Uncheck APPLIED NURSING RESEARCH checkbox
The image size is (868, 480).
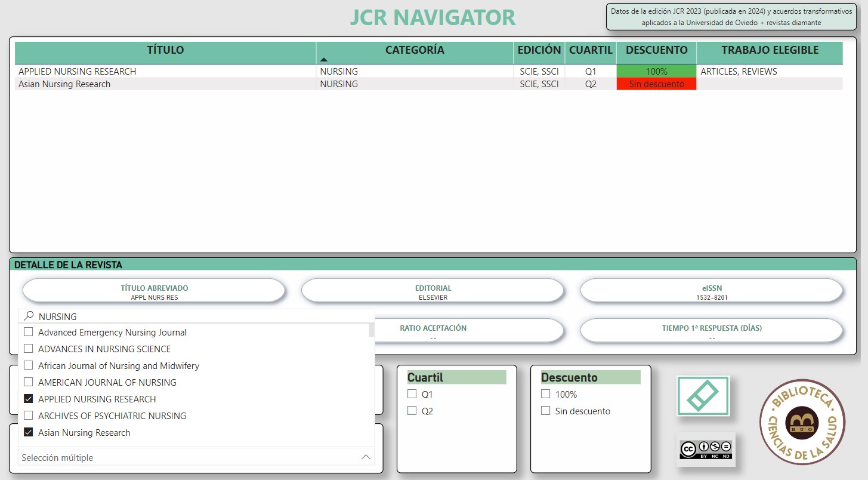point(28,399)
